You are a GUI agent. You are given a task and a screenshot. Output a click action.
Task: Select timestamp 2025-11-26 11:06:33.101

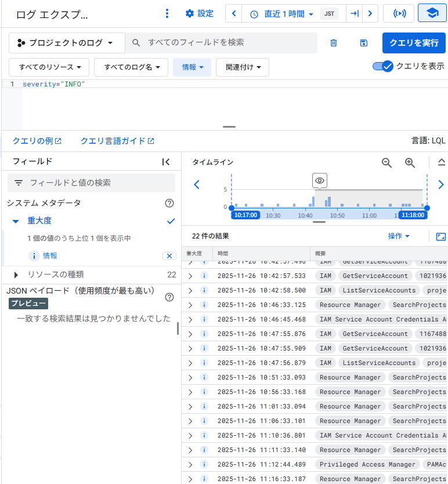(262, 421)
